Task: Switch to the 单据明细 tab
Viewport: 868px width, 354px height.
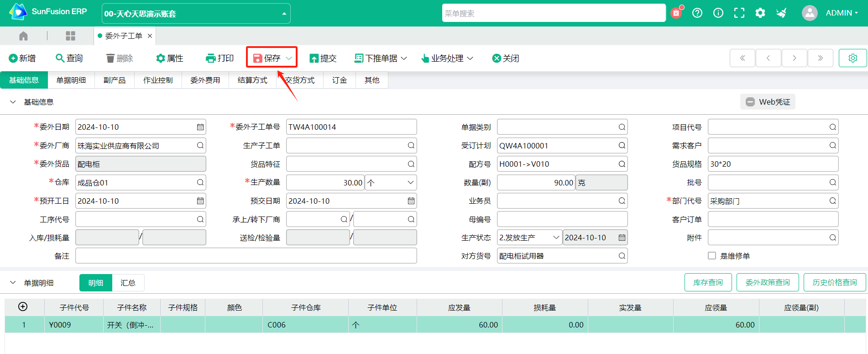Action: [x=71, y=80]
